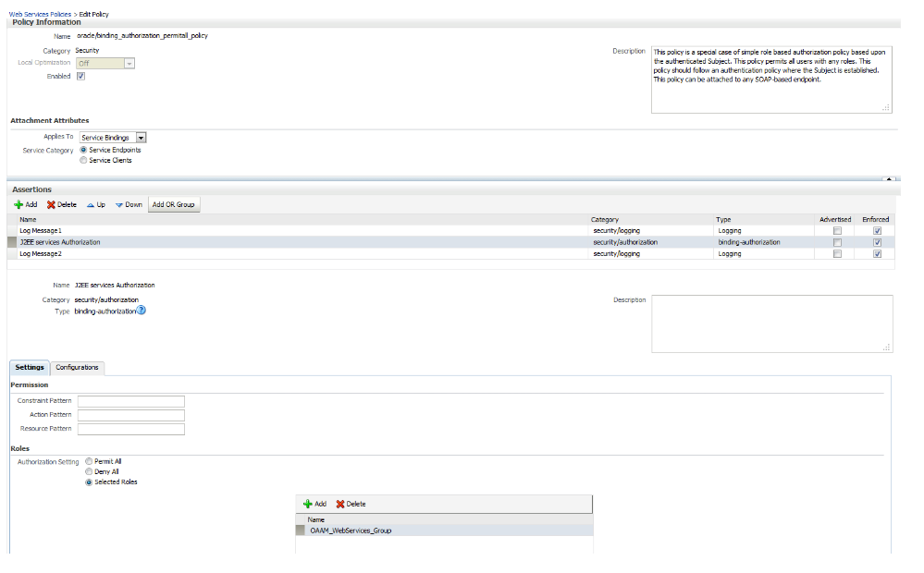Select the Log Message1 assertion row
Viewport: 924px width, 573px height.
(450, 231)
